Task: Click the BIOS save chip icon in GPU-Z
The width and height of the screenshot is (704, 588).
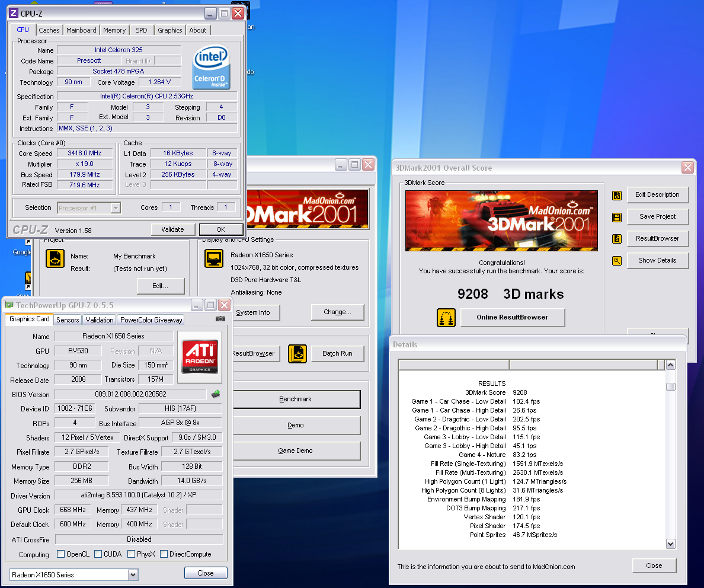Action: pos(216,394)
